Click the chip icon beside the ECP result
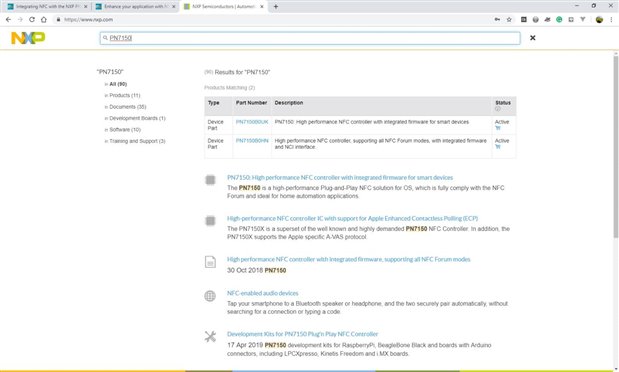619x372 pixels. tap(210, 221)
